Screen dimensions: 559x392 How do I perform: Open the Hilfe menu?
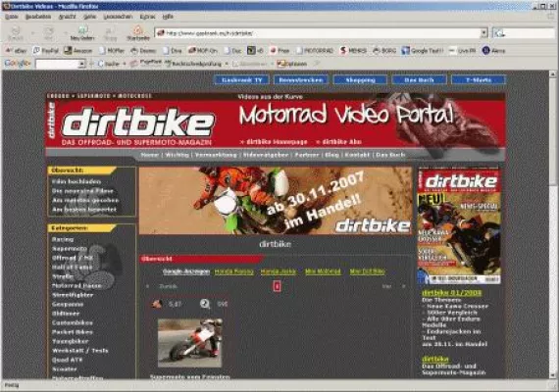click(168, 17)
